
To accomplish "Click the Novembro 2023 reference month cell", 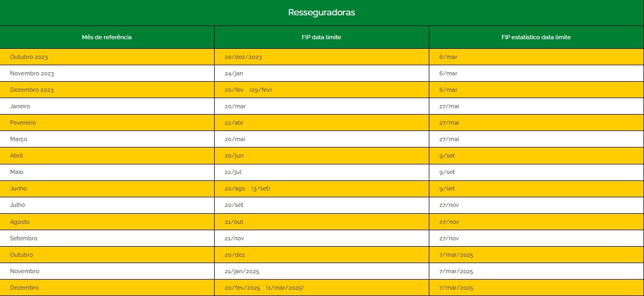I will click(x=107, y=73).
